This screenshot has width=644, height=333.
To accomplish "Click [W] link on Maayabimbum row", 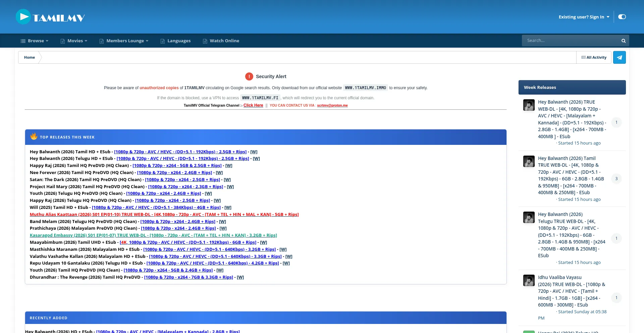I will click(264, 242).
